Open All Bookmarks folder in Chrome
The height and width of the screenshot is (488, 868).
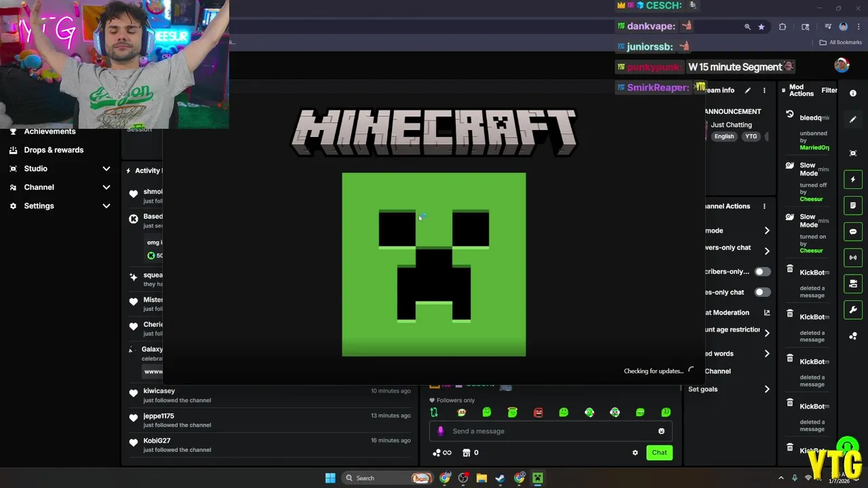point(841,42)
